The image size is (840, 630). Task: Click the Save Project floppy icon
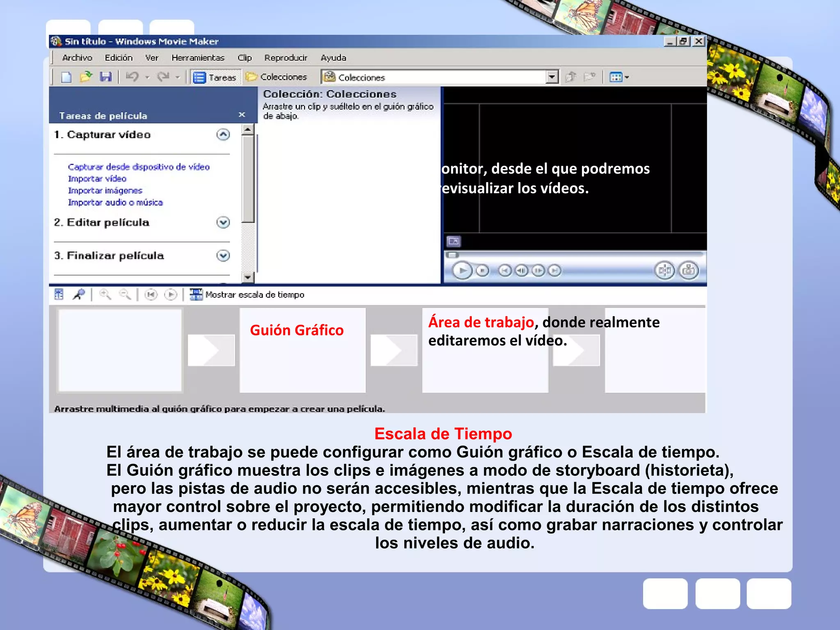(x=106, y=77)
